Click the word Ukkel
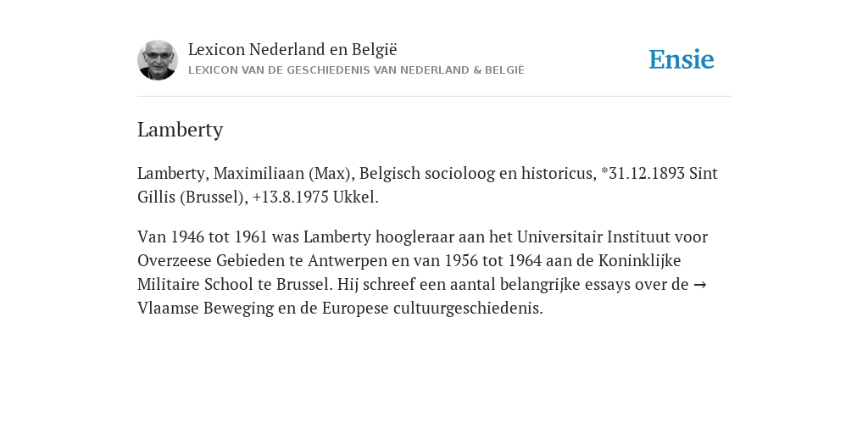Image resolution: width=868 pixels, height=434 pixels. [x=355, y=197]
